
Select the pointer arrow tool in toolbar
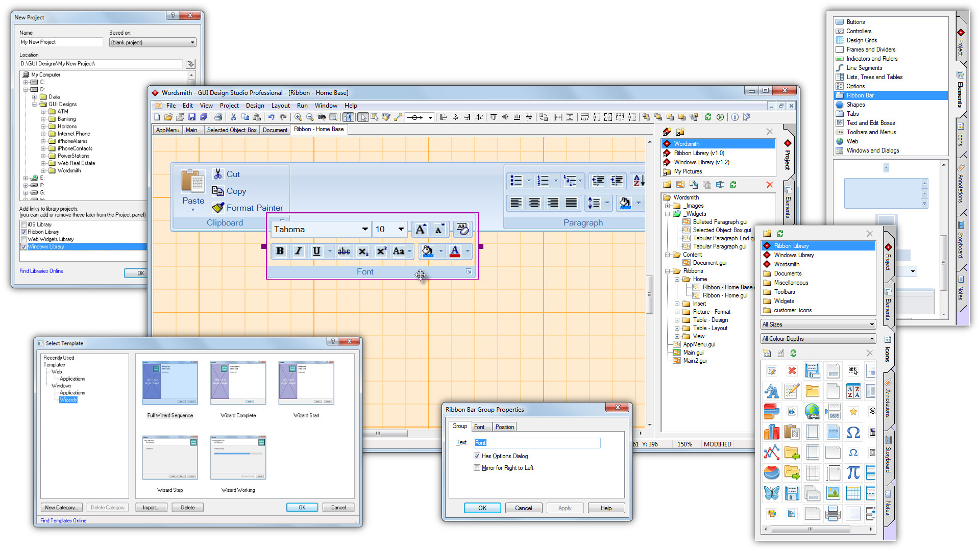click(363, 117)
